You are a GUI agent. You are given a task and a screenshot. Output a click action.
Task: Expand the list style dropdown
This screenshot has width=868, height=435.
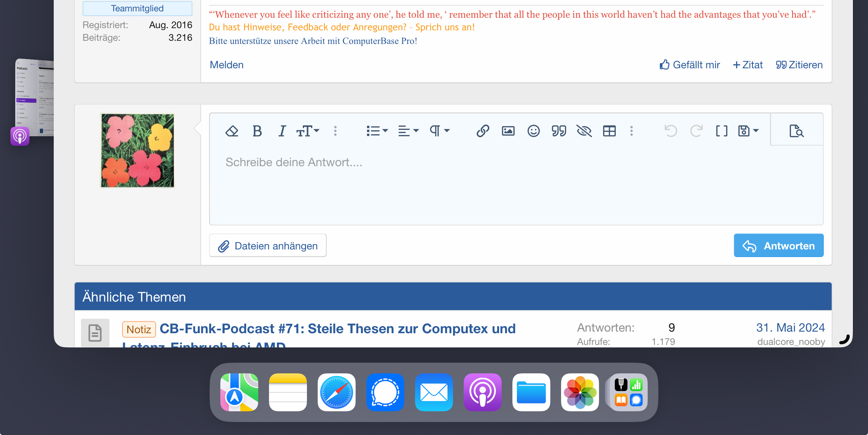[x=377, y=131]
